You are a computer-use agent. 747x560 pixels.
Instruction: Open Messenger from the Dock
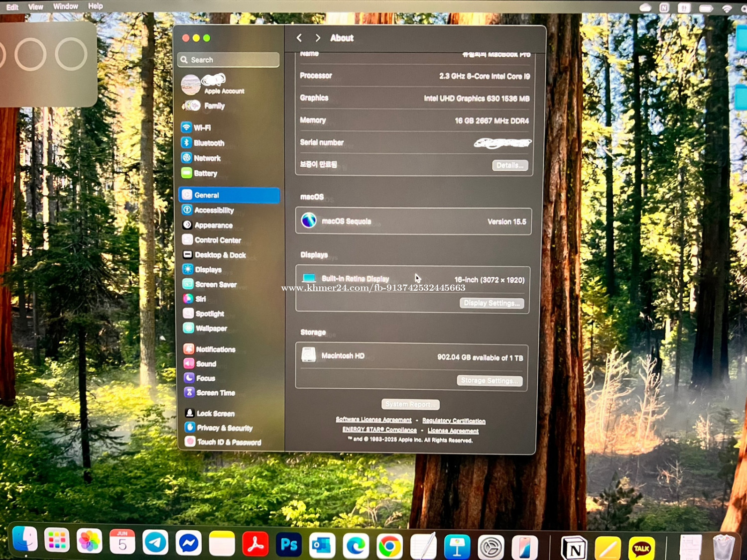pos(189,543)
